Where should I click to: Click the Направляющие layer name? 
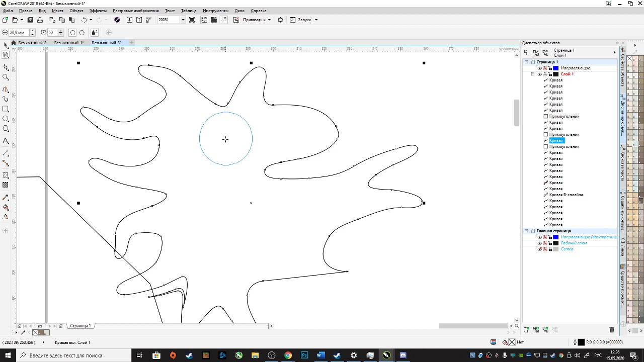click(x=575, y=68)
